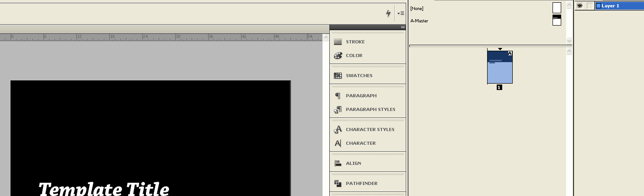
Task: Toggle the lock box for Layer 1
Action: tap(590, 6)
